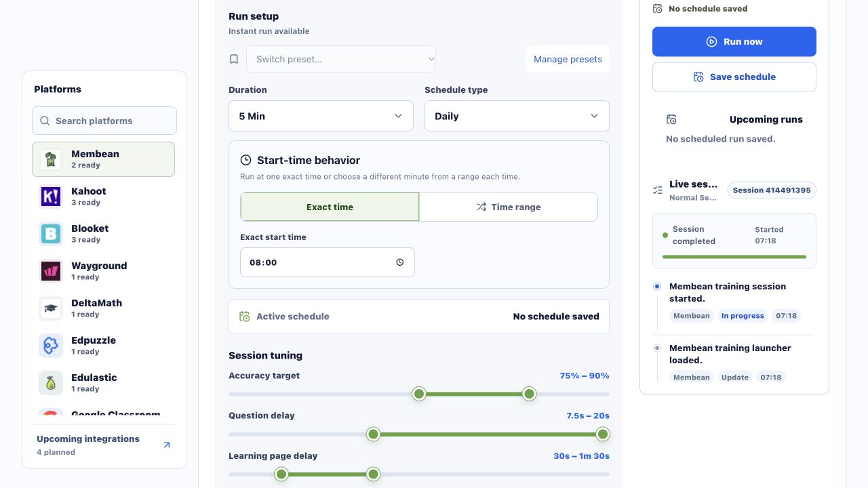Screen dimensions: 868x488
Task: Click the No schedule saved calendar icon
Action: [x=657, y=9]
